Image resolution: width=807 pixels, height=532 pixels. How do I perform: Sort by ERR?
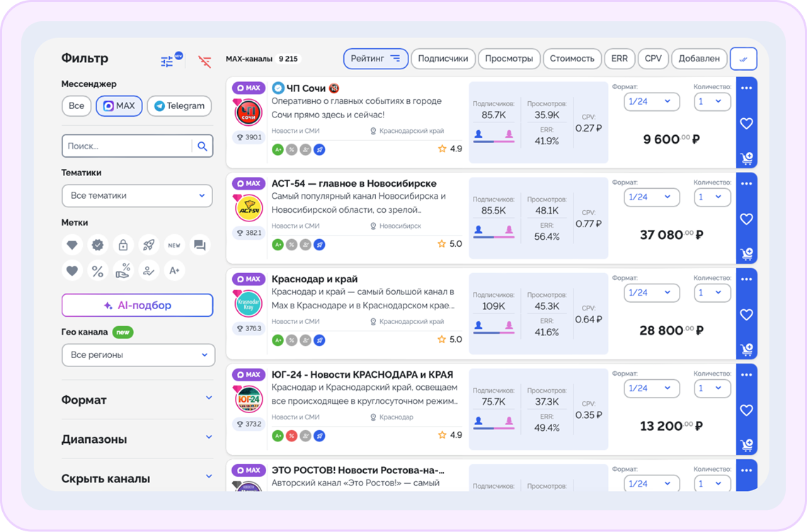coord(619,59)
